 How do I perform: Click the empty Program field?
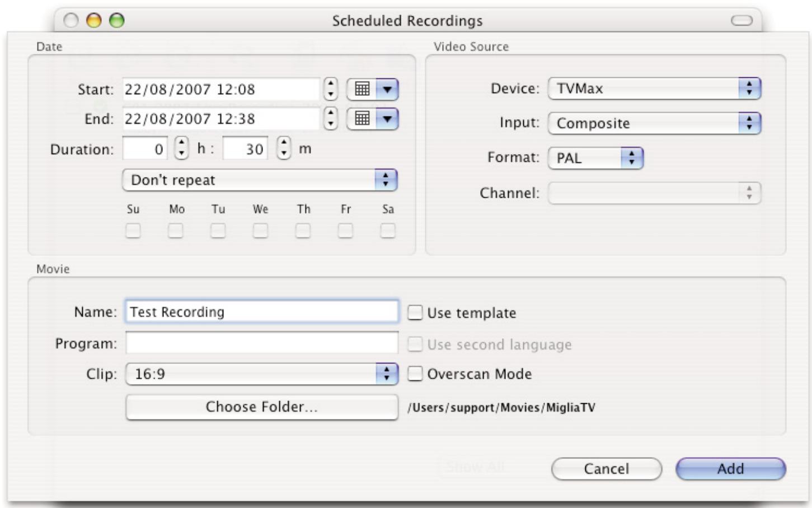click(262, 343)
